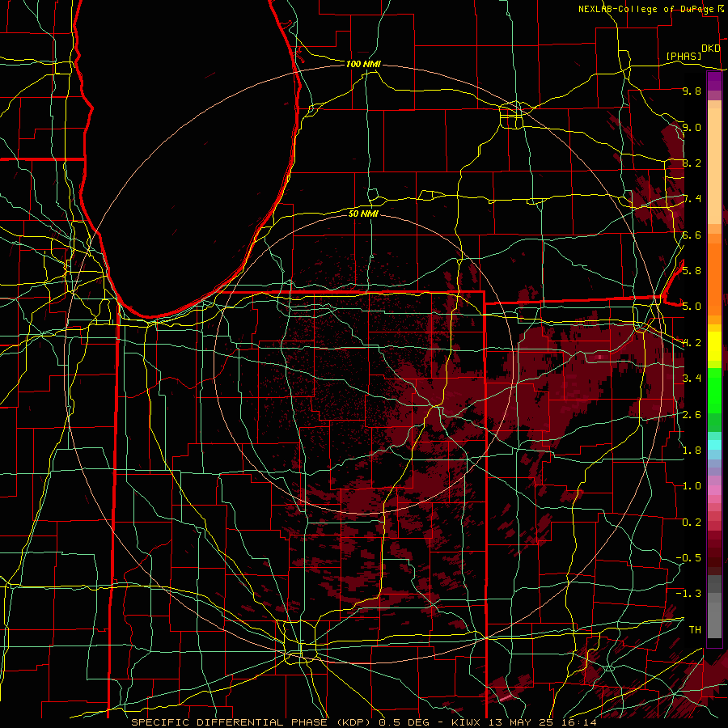Pick the yellow segment of the color bar
The width and height of the screenshot is (728, 728).
[x=714, y=346]
